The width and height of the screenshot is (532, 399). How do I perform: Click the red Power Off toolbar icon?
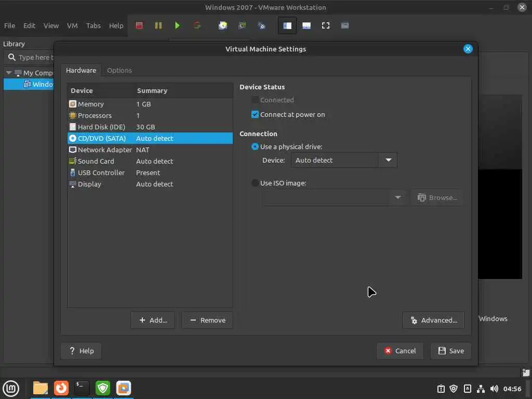coord(139,25)
